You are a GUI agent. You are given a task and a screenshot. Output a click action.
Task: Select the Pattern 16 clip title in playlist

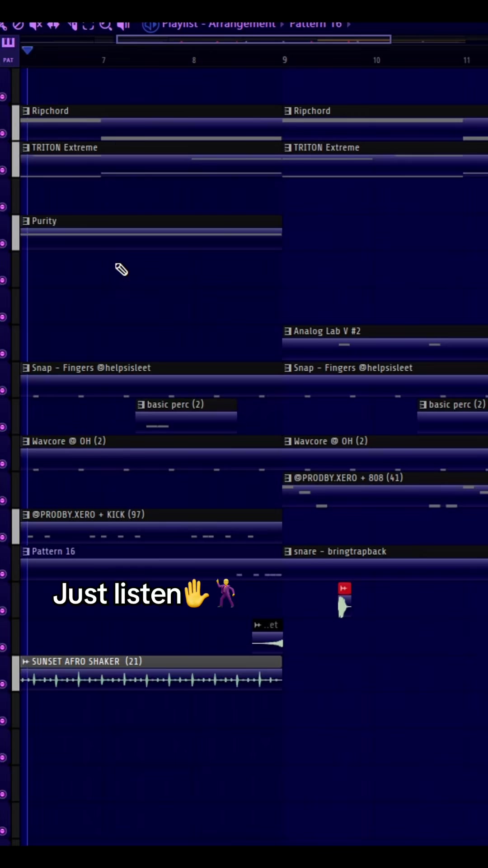[x=53, y=552]
